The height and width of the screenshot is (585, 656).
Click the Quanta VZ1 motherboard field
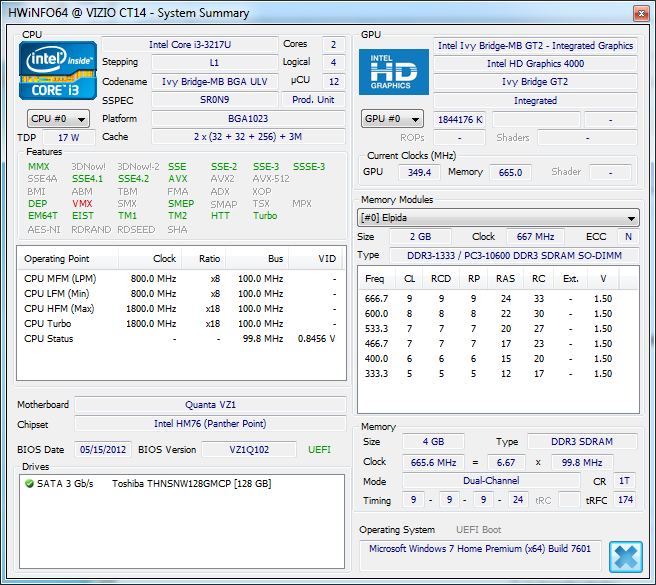click(210, 405)
